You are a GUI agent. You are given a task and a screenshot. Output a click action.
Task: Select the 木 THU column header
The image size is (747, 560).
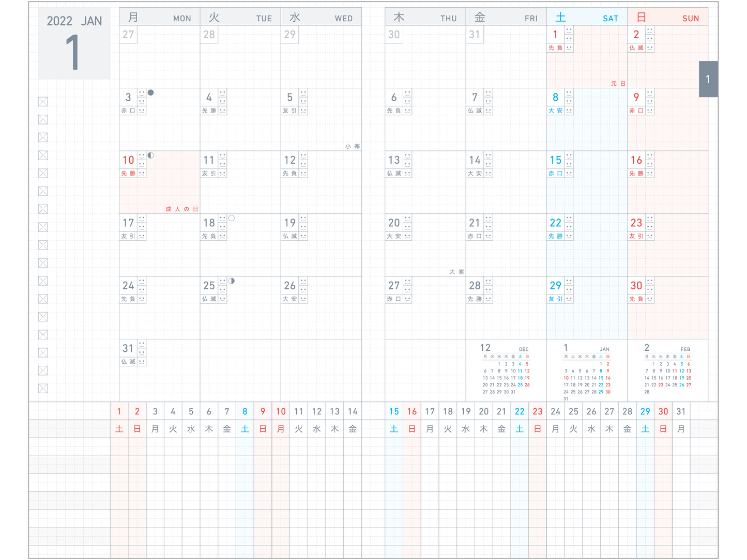(425, 17)
